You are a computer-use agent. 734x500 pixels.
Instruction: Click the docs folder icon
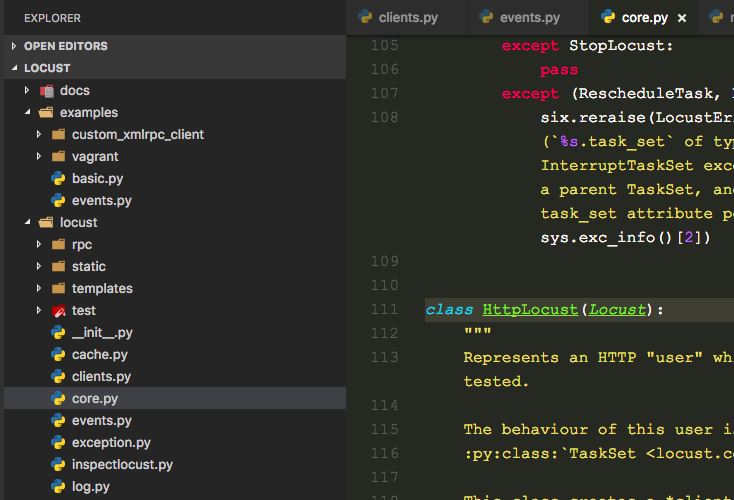coord(47,91)
